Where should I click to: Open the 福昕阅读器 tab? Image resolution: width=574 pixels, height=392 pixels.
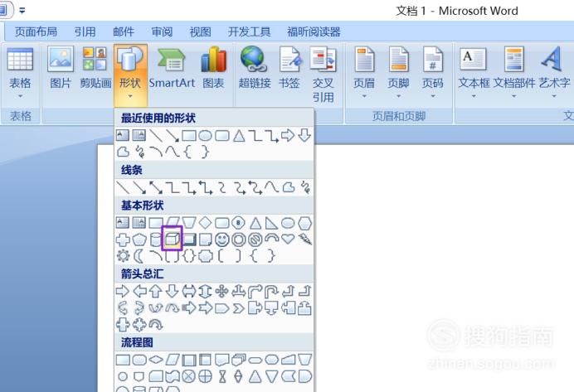pos(314,31)
